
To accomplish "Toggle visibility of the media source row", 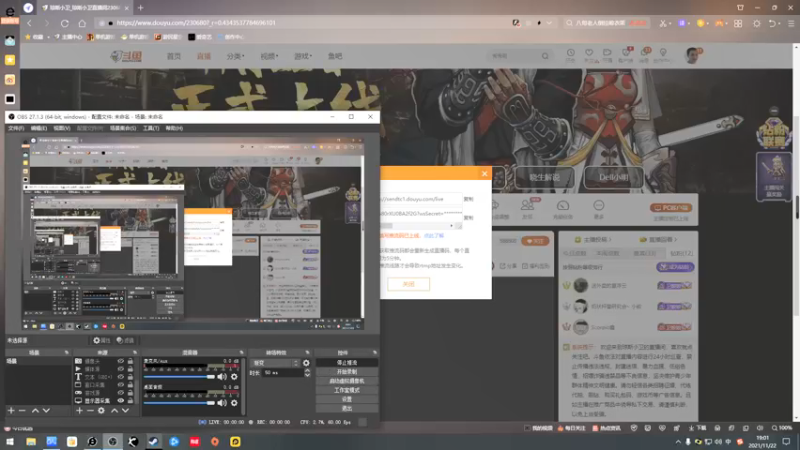I will coord(120,368).
